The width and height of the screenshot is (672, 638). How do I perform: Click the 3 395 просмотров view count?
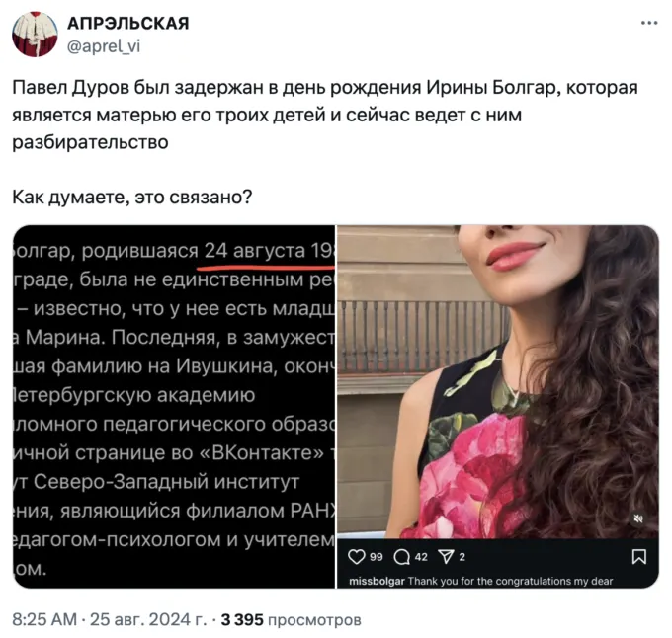[x=291, y=619]
